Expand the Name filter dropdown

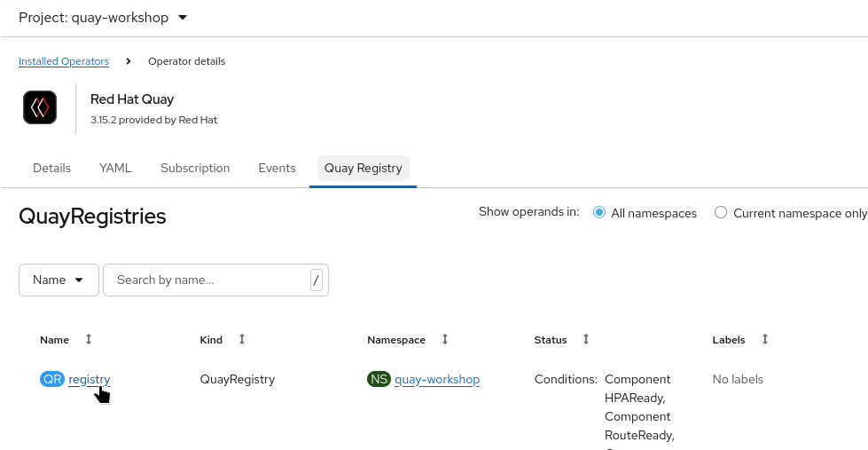click(x=59, y=280)
